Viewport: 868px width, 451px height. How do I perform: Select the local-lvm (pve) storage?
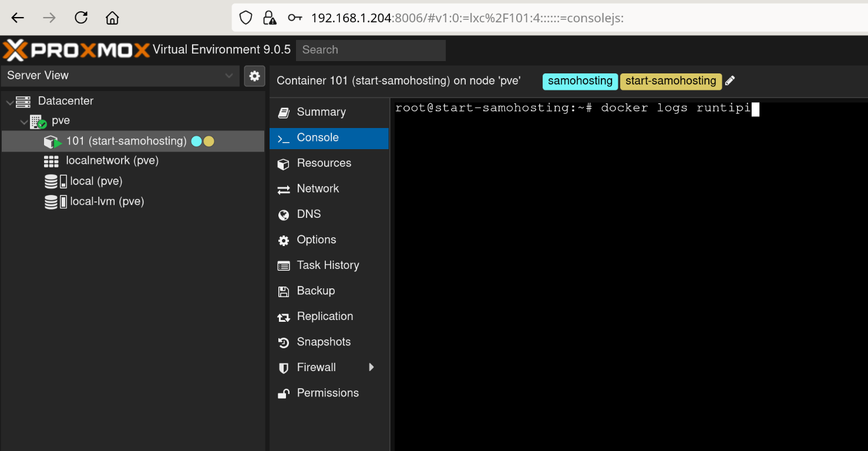pos(107,201)
